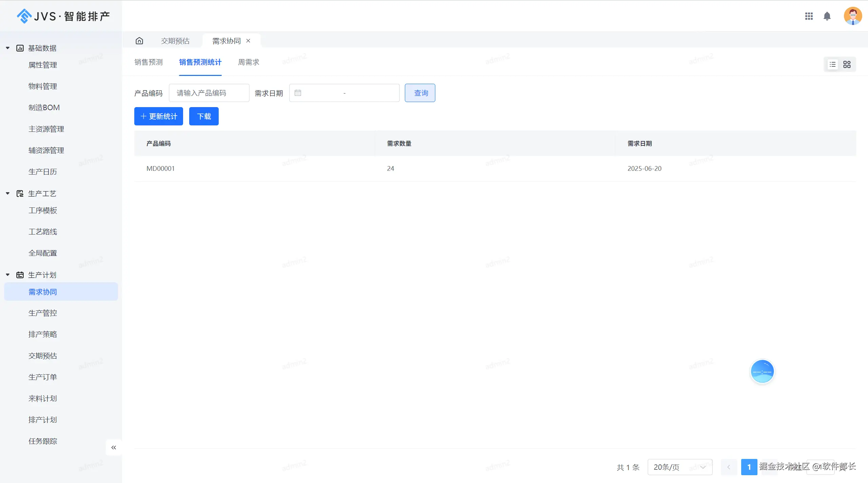Viewport: 868px width, 483px height.
Task: Switch to card grid view layout
Action: 847,64
